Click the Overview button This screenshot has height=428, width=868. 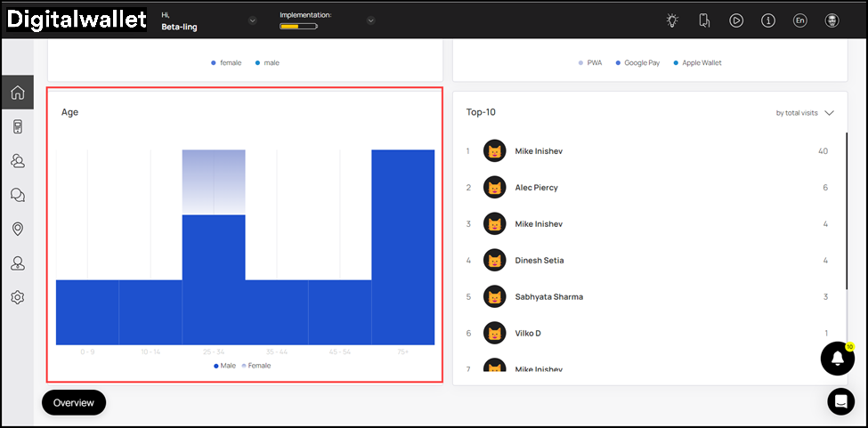click(74, 402)
